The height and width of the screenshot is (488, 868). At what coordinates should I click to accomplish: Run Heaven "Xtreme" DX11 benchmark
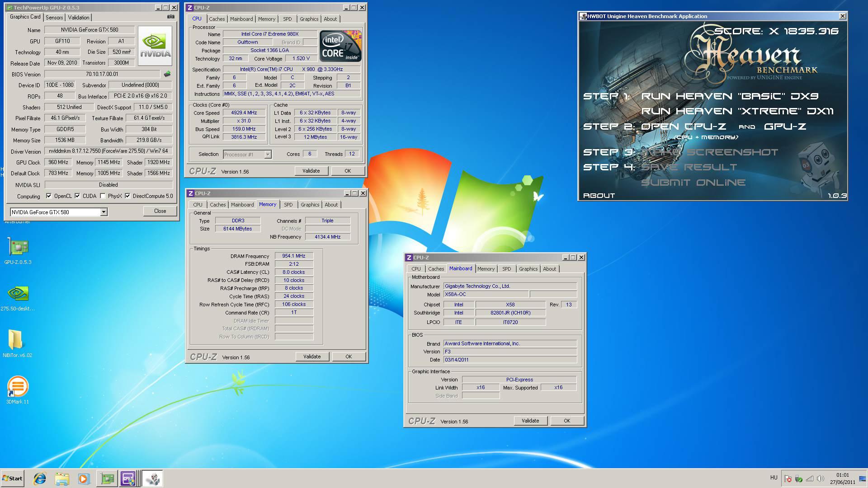click(x=737, y=111)
